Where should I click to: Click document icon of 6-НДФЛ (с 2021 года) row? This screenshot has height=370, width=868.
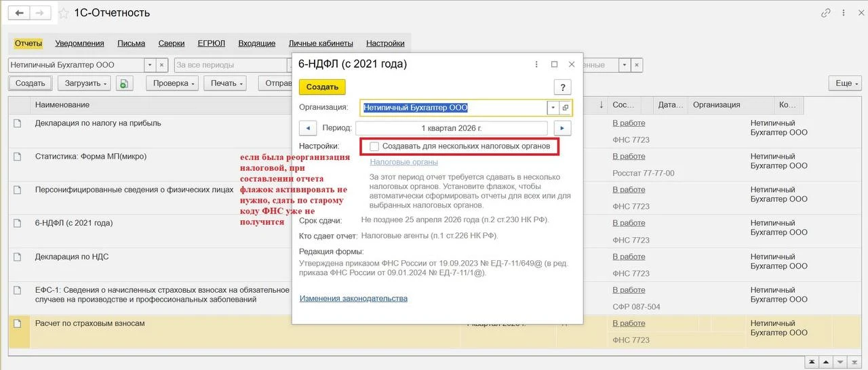coord(17,224)
